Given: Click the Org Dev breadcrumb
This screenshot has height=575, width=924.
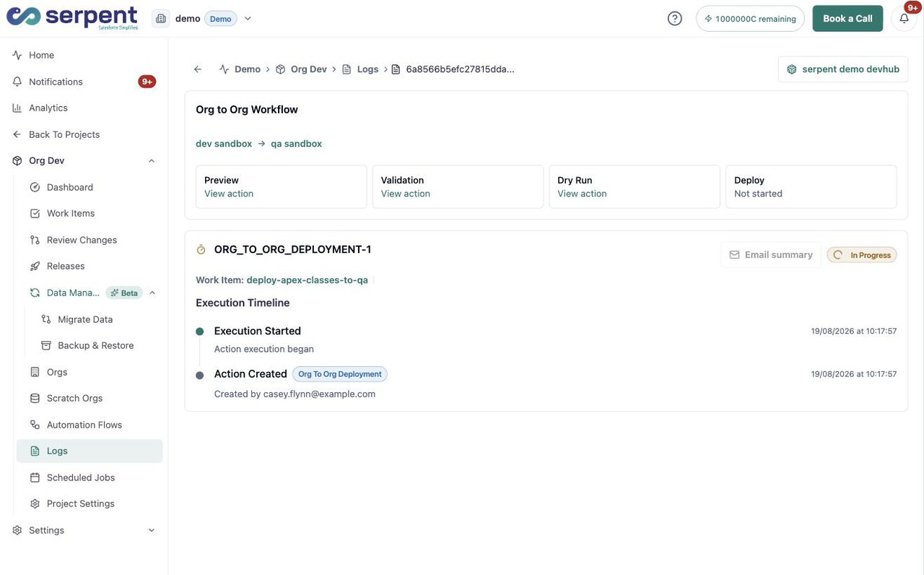Looking at the screenshot, I should pos(301,69).
